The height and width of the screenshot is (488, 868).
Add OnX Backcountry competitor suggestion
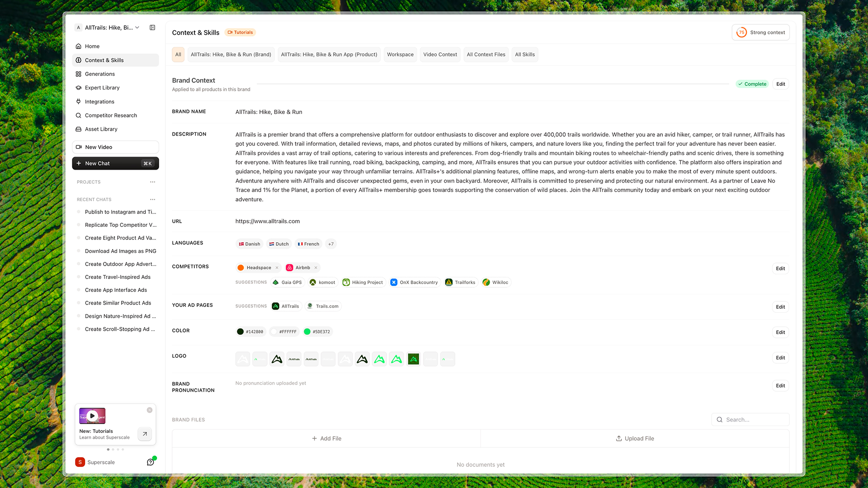[x=415, y=282]
